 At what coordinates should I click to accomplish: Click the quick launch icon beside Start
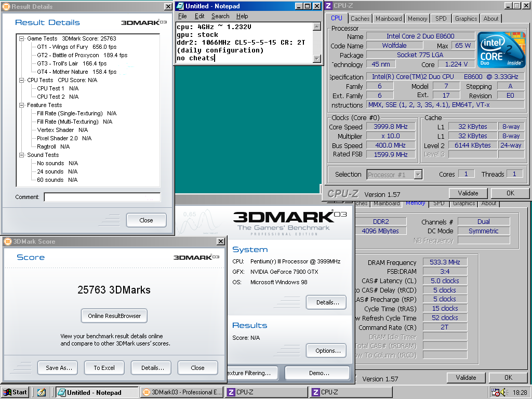pos(42,392)
